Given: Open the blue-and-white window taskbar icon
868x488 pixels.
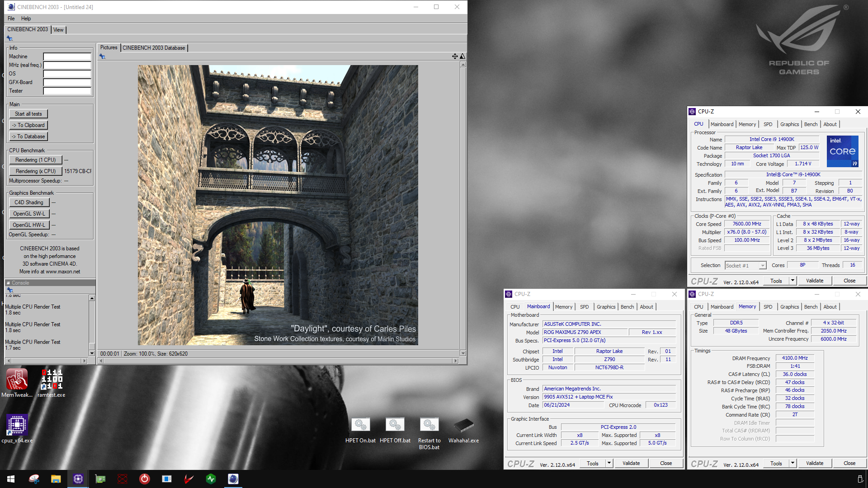Looking at the screenshot, I should (x=167, y=479).
